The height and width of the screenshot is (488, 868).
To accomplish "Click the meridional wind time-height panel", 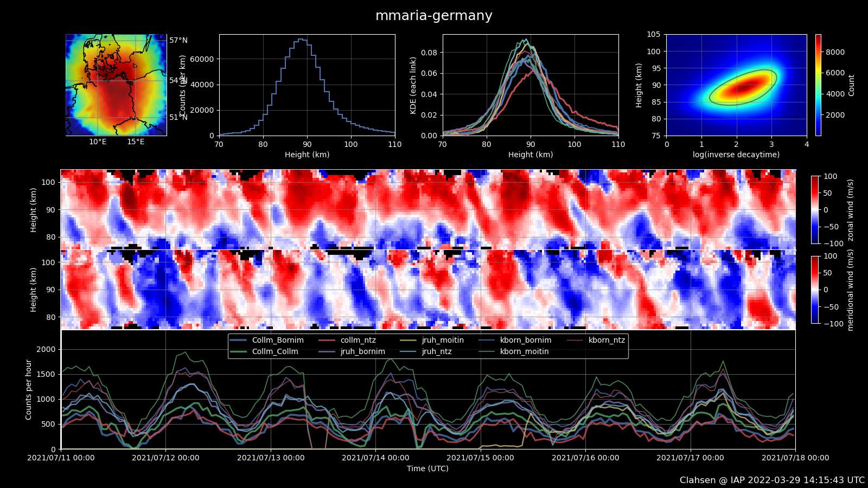I will tap(428, 290).
